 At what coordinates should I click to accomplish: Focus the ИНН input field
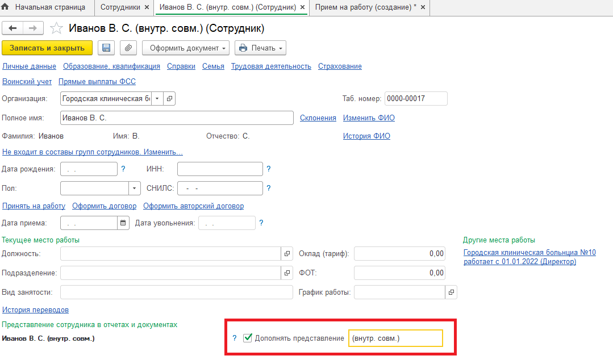click(x=220, y=169)
